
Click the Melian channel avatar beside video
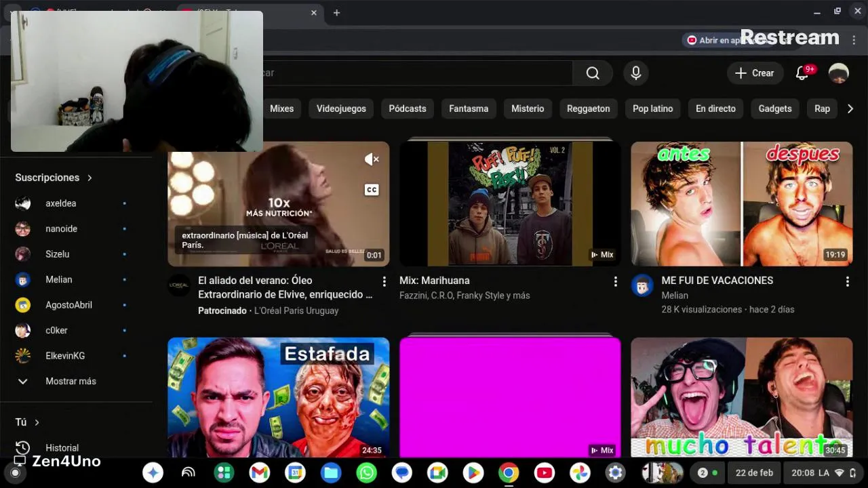(x=642, y=285)
